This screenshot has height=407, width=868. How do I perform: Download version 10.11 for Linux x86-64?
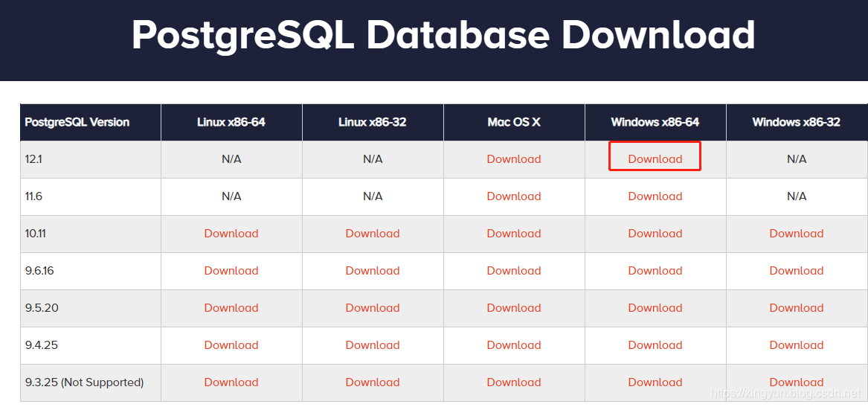pyautogui.click(x=231, y=233)
